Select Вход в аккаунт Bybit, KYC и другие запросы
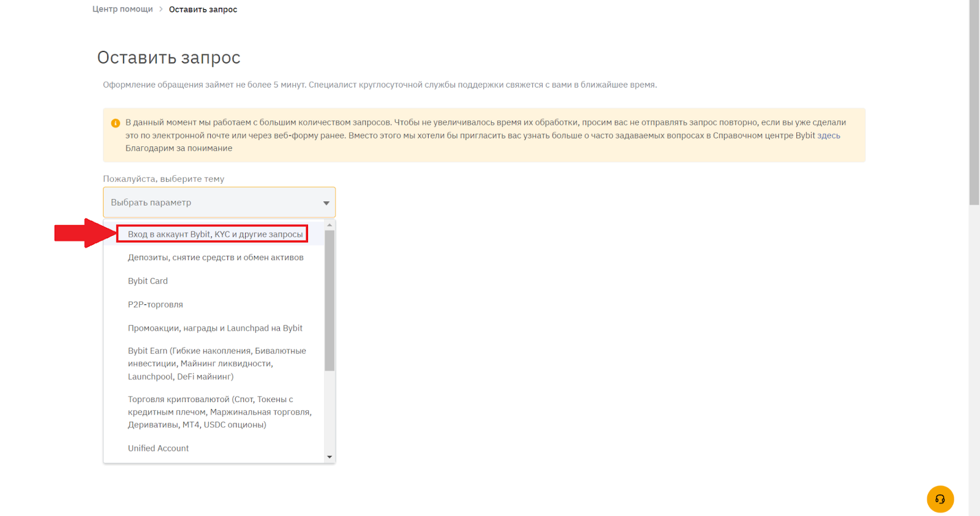980x516 pixels. pyautogui.click(x=215, y=234)
